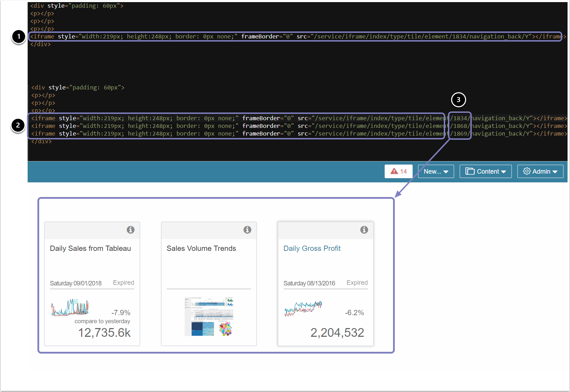Viewport: 570px width, 392px height.
Task: Open the Daily Gross Profit link
Action: 312,248
